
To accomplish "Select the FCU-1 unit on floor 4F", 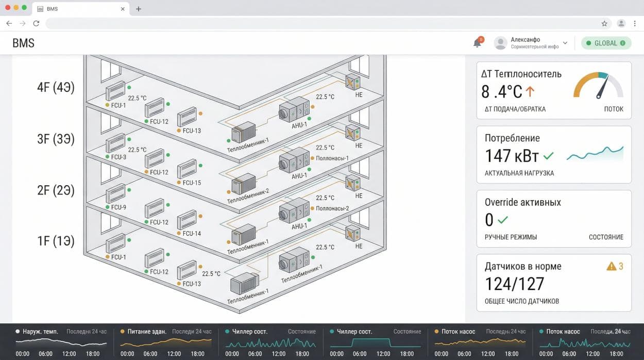I will point(115,92).
